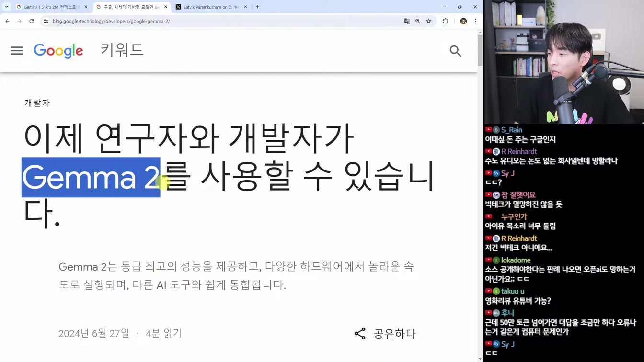Expand the tab search dropdown arrow
Screen dimensions: 644x362
(7, 7)
